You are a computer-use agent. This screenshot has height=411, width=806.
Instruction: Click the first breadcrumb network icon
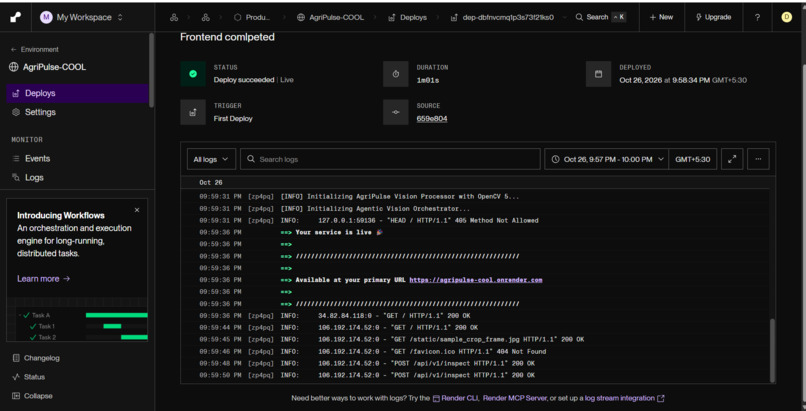tap(174, 17)
